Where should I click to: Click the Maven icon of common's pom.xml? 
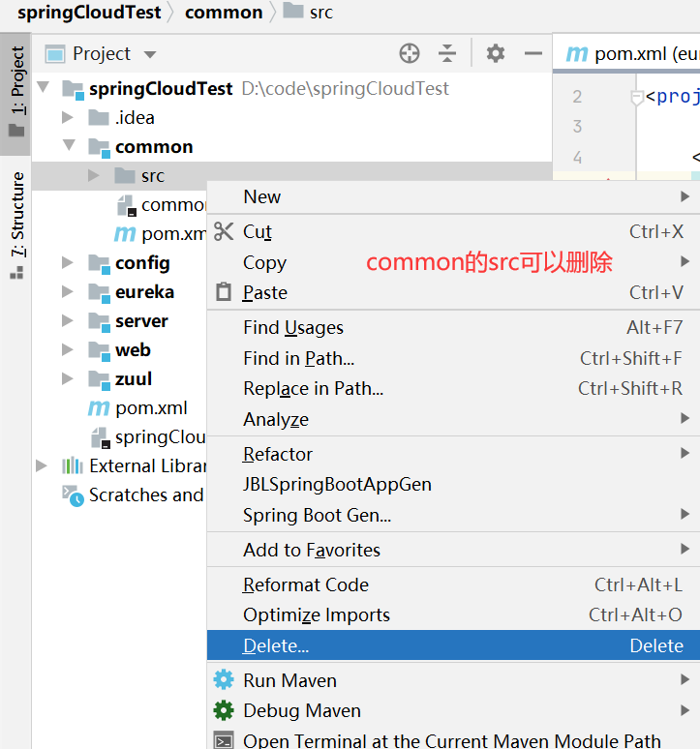click(x=125, y=234)
